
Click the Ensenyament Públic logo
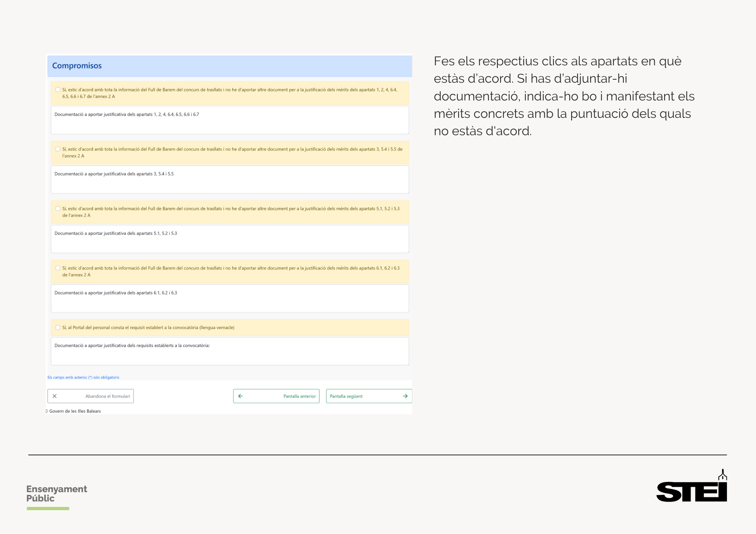[x=56, y=494]
